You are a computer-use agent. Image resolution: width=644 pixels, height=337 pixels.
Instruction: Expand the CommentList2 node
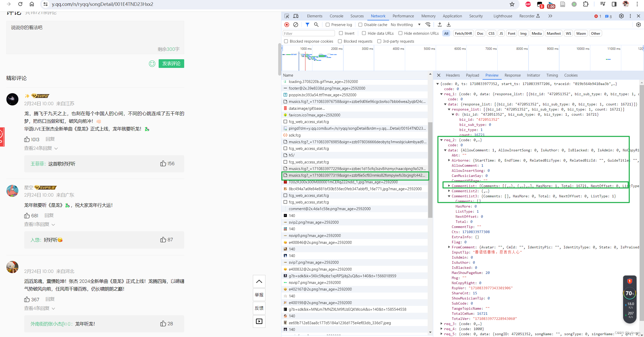449,191
